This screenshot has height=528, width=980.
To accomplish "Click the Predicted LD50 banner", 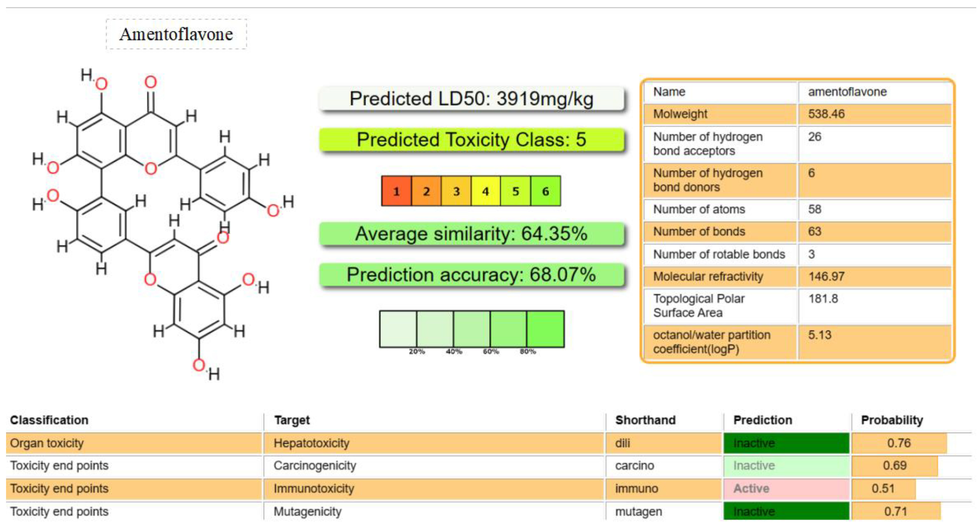I will click(x=471, y=99).
